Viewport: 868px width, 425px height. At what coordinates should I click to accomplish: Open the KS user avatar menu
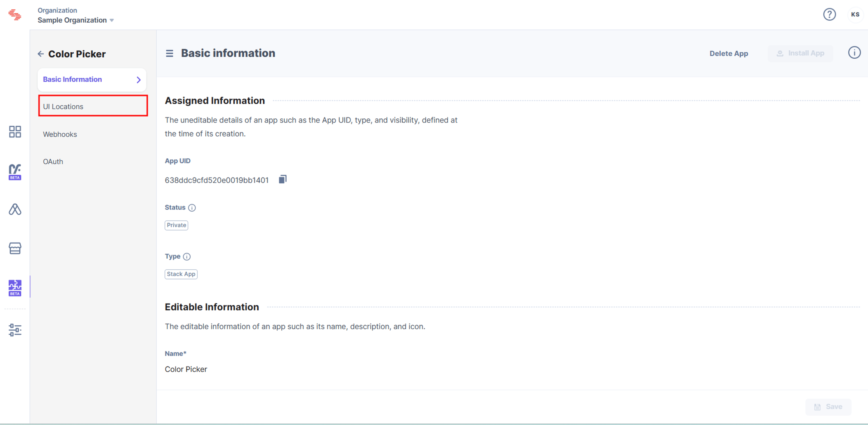[x=855, y=14]
